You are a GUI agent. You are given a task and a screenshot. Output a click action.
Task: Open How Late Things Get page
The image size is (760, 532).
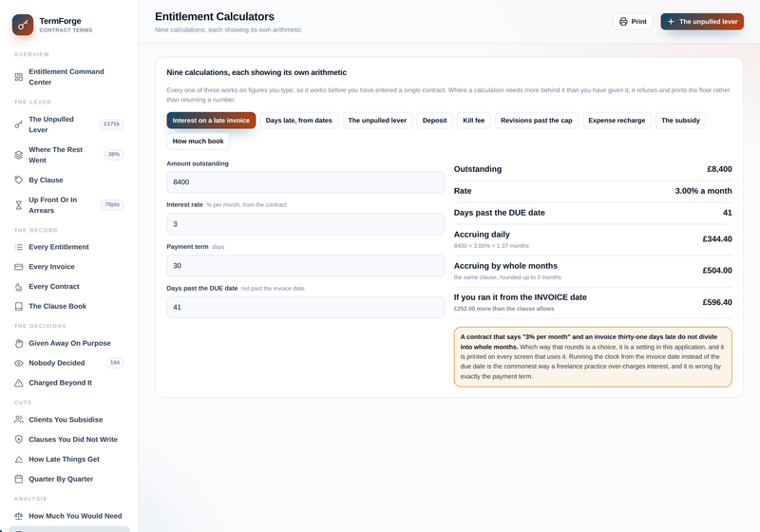[68, 459]
